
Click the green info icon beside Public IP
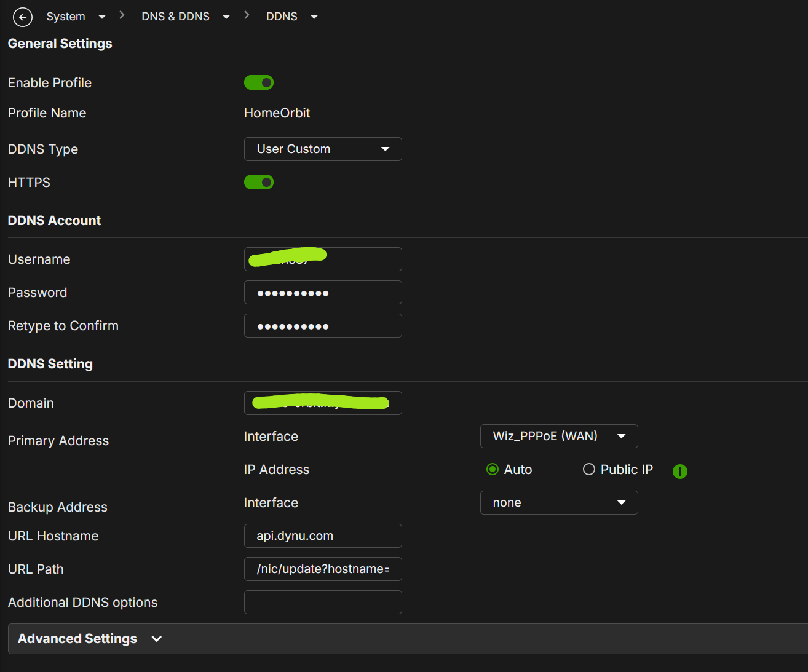pyautogui.click(x=679, y=472)
